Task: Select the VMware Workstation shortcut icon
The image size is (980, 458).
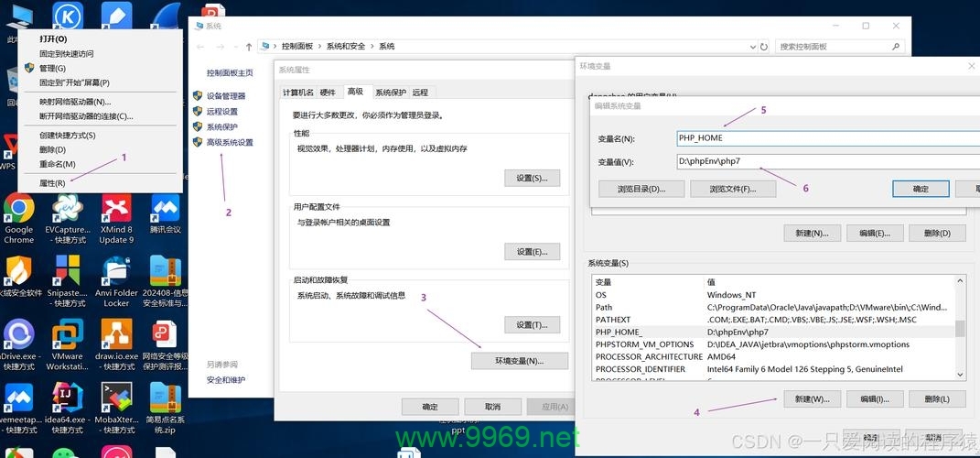Action: [68, 343]
